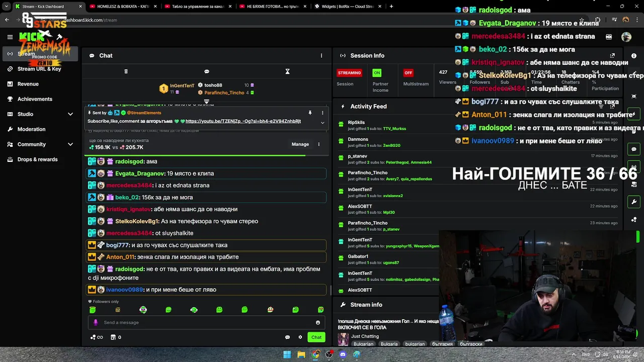Toggle the Partner Income ON switch
The height and width of the screenshot is (362, 644).
click(x=377, y=73)
